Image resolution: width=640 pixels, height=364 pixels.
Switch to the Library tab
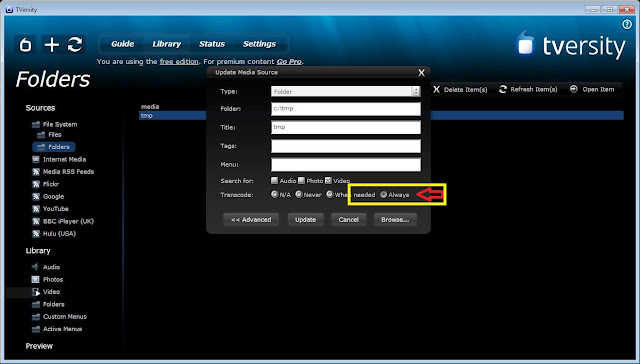[x=167, y=44]
